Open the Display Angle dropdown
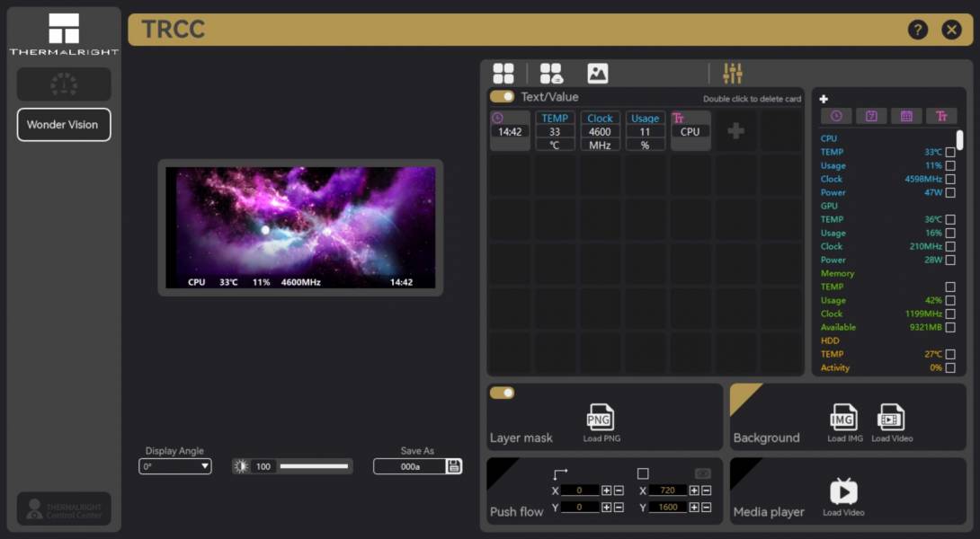 [175, 466]
